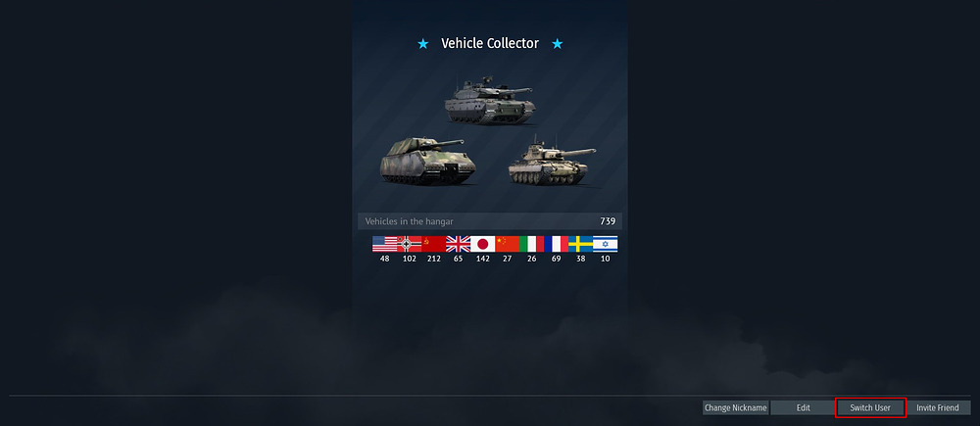Click the Japanese flag icon

(x=482, y=244)
